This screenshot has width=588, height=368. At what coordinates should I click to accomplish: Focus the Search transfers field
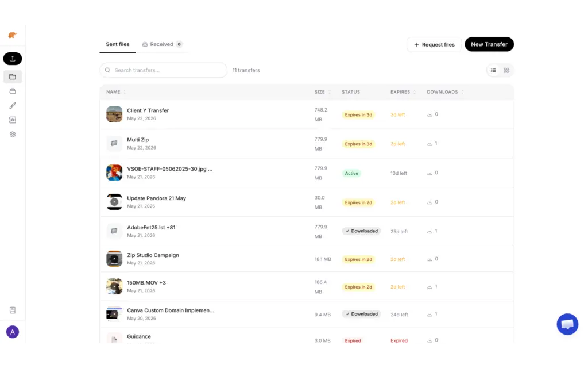(164, 70)
